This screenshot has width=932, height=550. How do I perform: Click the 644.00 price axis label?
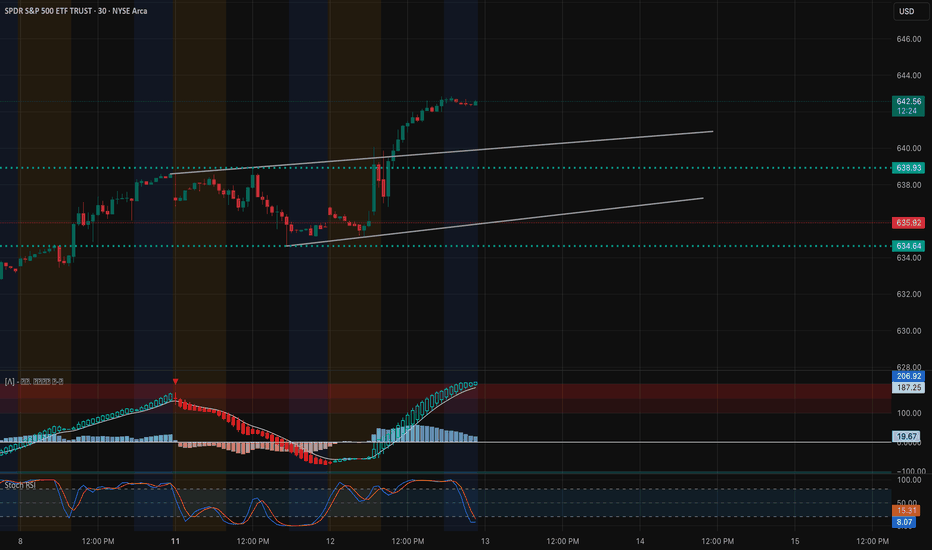coord(909,76)
